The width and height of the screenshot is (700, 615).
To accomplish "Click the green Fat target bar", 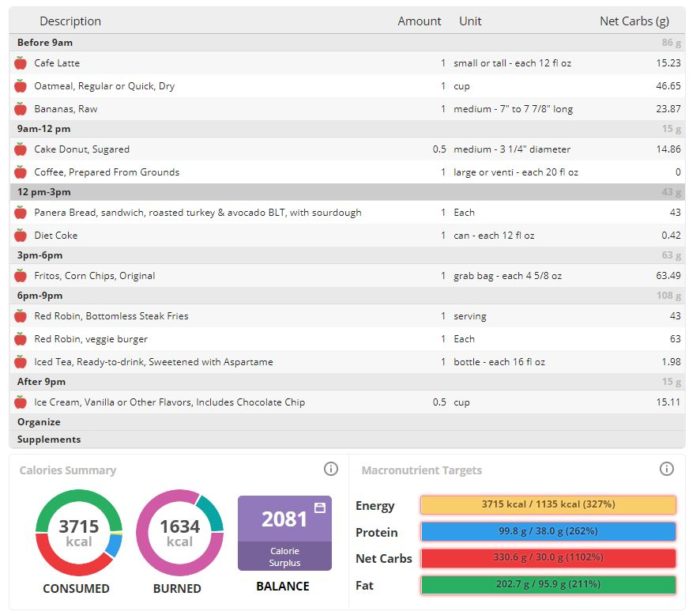I will click(x=548, y=585).
